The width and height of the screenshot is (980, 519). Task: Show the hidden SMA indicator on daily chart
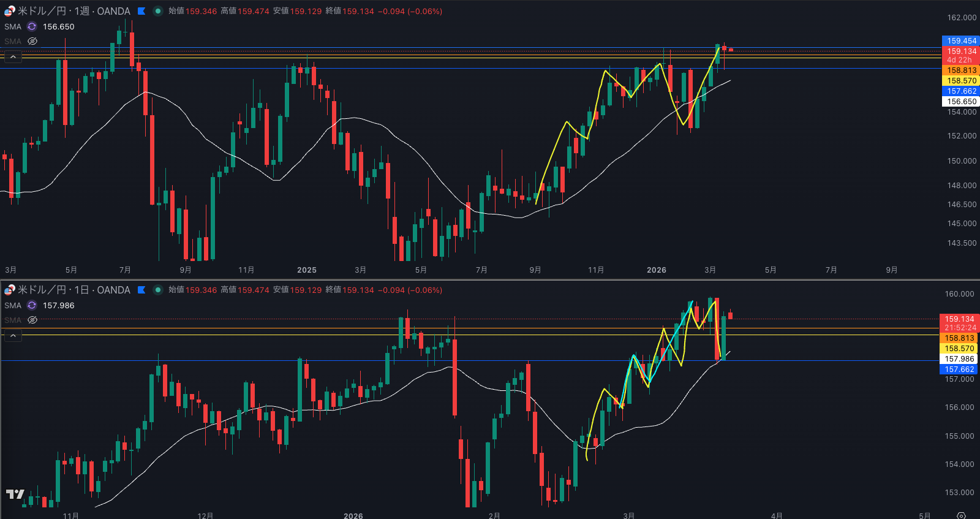tap(32, 320)
